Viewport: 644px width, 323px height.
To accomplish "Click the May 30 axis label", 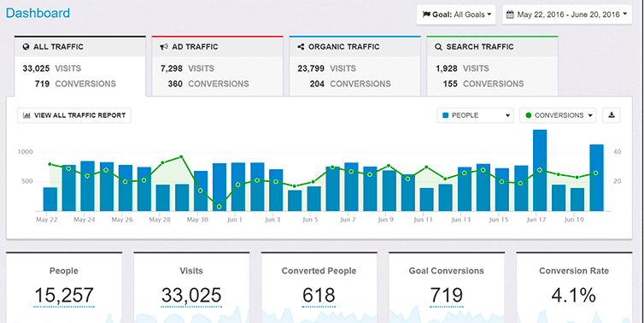I will 197,220.
